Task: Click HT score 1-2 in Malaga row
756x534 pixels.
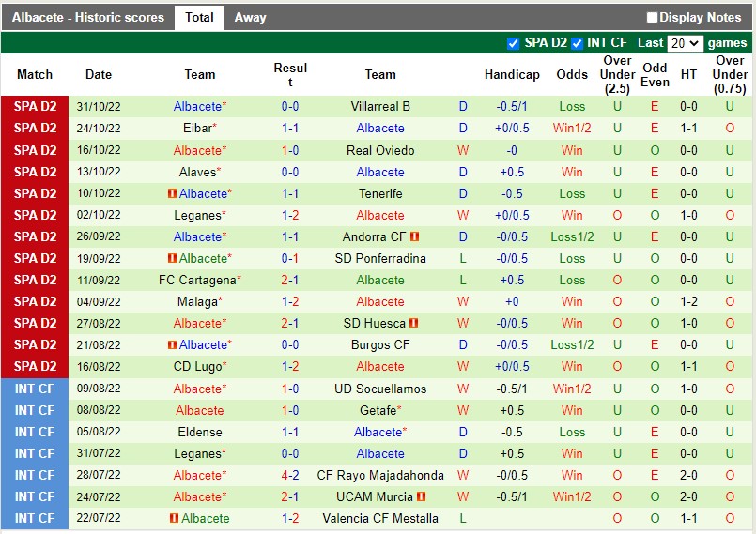Action: point(688,301)
